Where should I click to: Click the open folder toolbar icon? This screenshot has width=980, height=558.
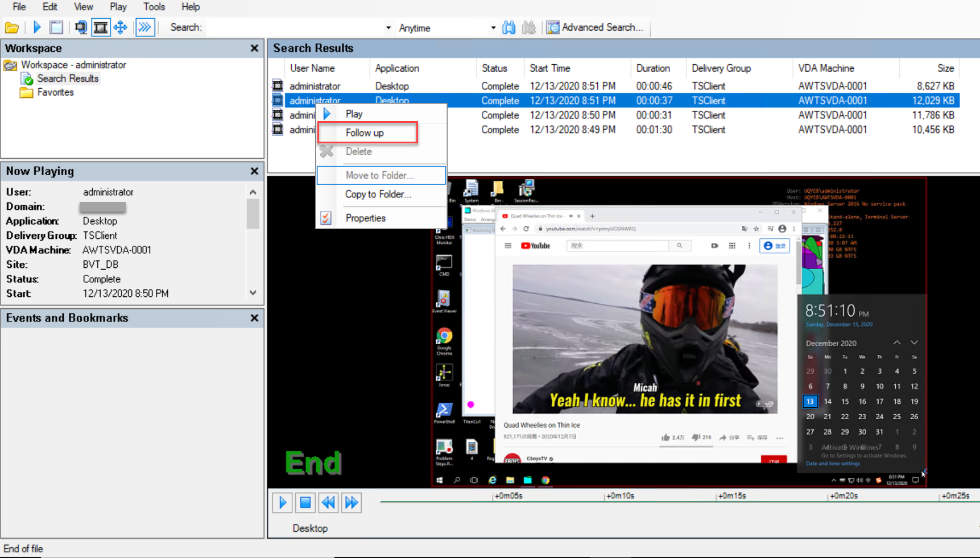click(12, 27)
